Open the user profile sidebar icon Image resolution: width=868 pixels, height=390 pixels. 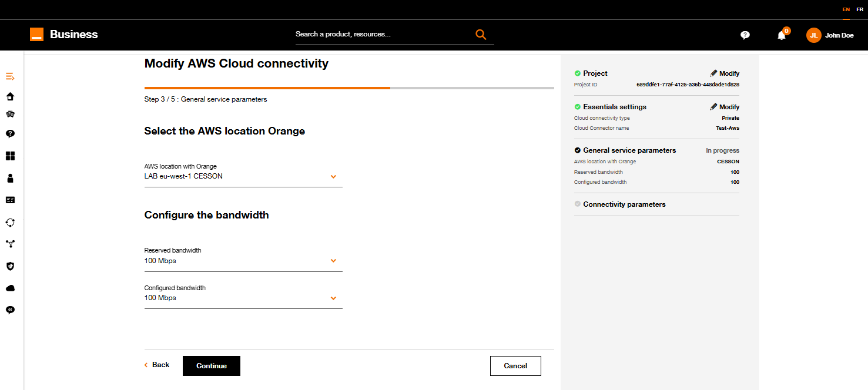pos(10,178)
